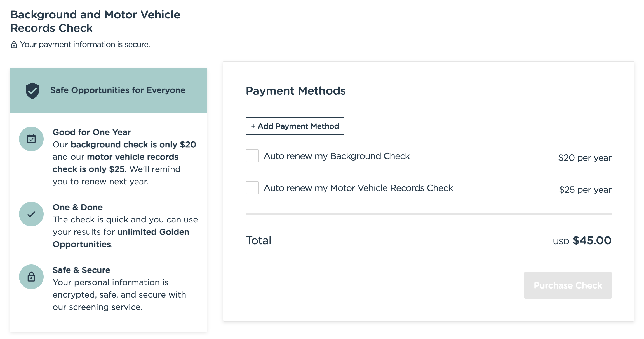
Task: Click the Background and Motor Vehicle Records Check title
Action: tap(95, 21)
